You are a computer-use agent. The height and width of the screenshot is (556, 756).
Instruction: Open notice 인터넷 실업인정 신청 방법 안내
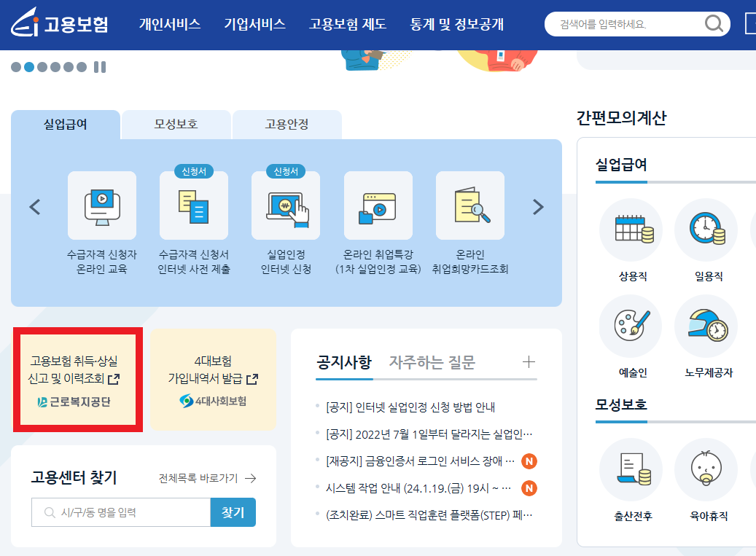[x=410, y=407]
